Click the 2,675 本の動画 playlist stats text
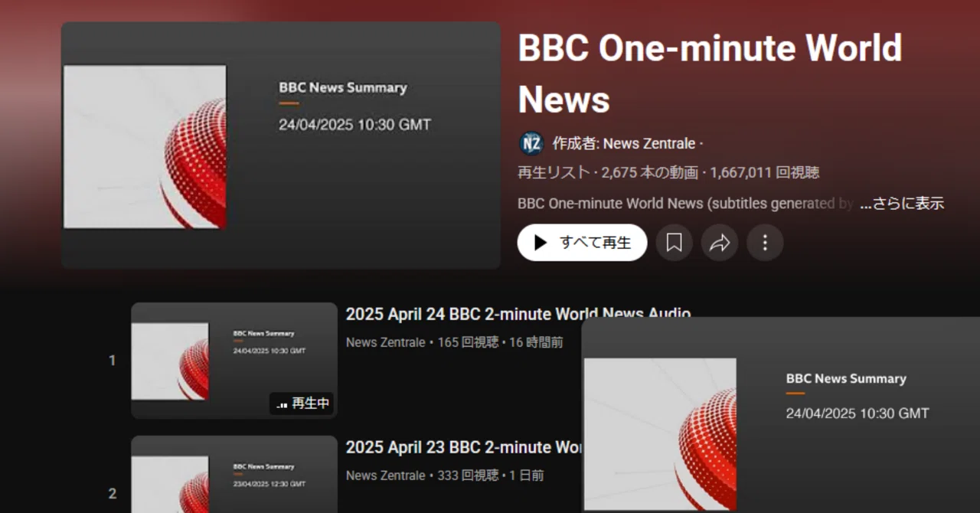980x513 pixels. click(x=650, y=173)
